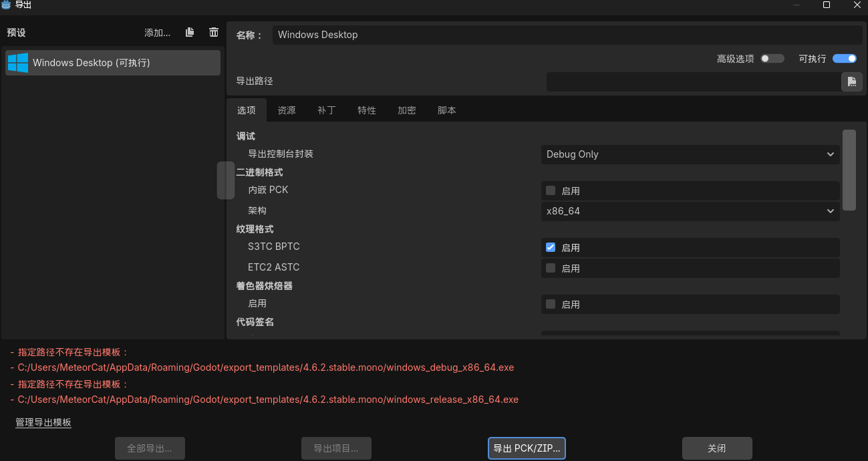Enable the ETC2 ASTC checkbox

[x=551, y=268]
